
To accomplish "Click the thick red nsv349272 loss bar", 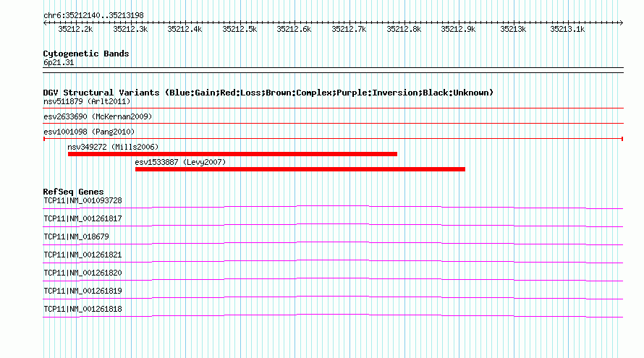I will tap(232, 154).
